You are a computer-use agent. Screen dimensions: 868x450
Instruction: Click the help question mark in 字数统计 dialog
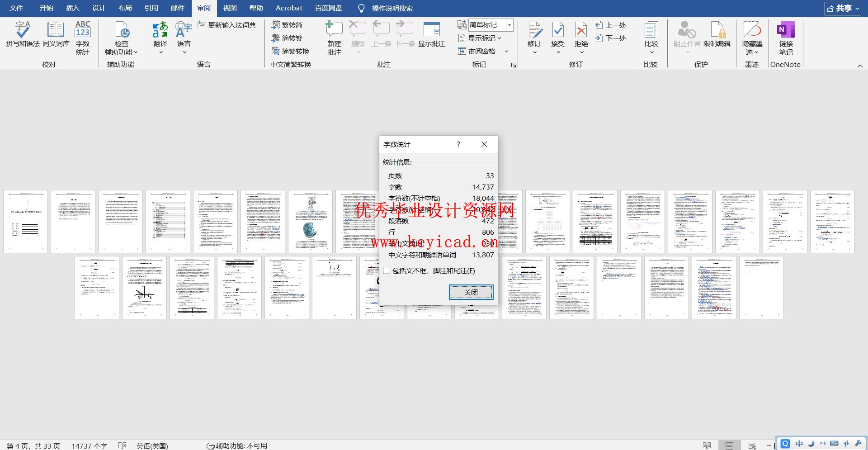coord(458,144)
